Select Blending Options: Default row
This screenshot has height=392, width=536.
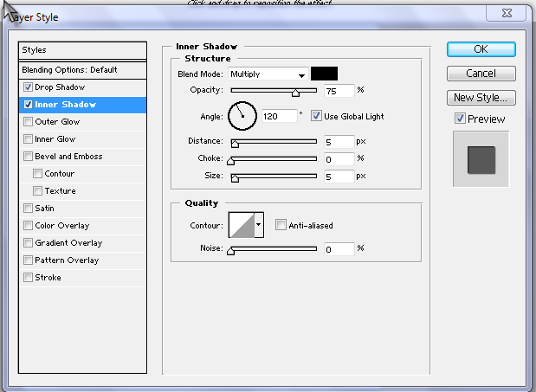tap(83, 70)
